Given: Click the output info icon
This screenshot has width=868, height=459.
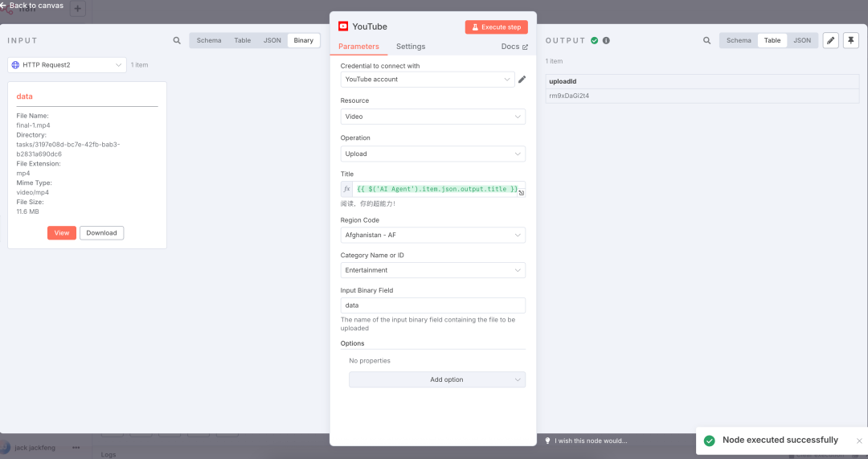Looking at the screenshot, I should coord(606,40).
